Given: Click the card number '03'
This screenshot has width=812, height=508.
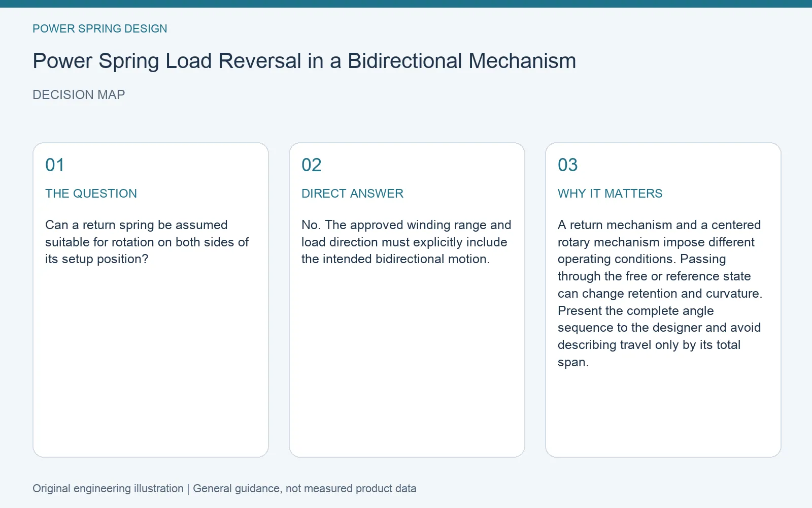Looking at the screenshot, I should pos(568,165).
